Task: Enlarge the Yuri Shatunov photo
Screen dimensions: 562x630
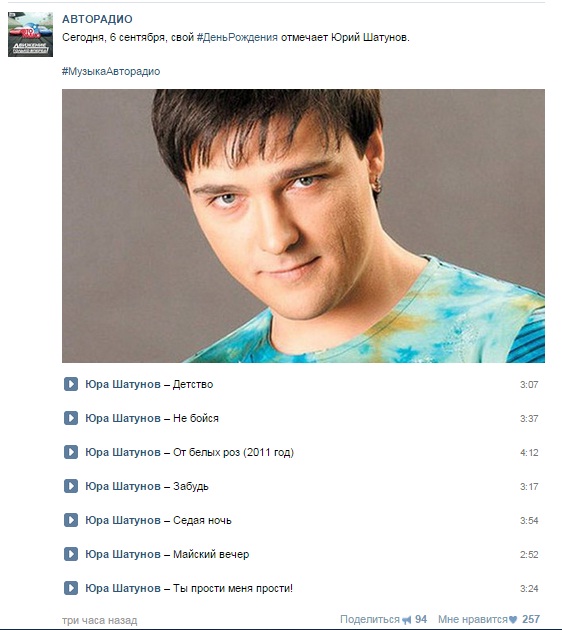Action: point(303,226)
